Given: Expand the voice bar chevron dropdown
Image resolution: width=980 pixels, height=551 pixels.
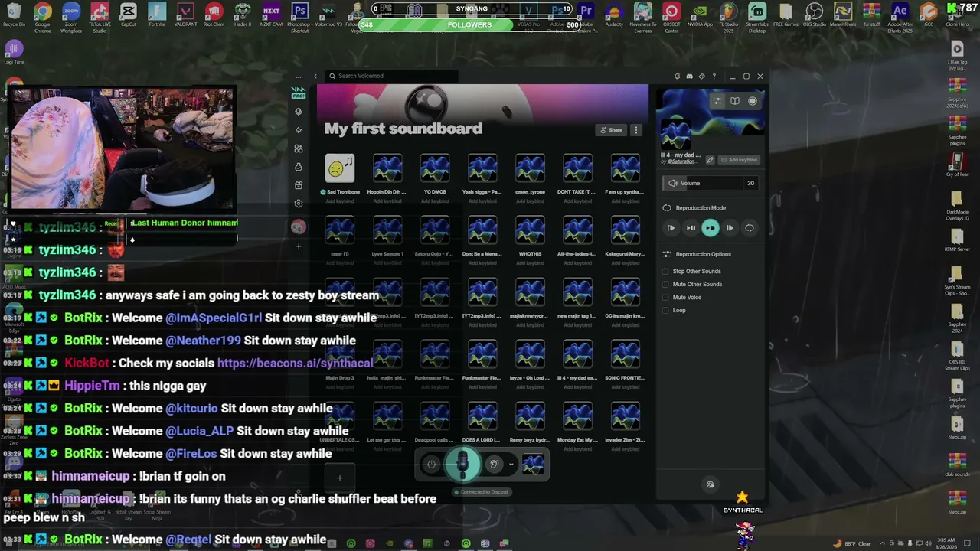Looking at the screenshot, I should (511, 464).
